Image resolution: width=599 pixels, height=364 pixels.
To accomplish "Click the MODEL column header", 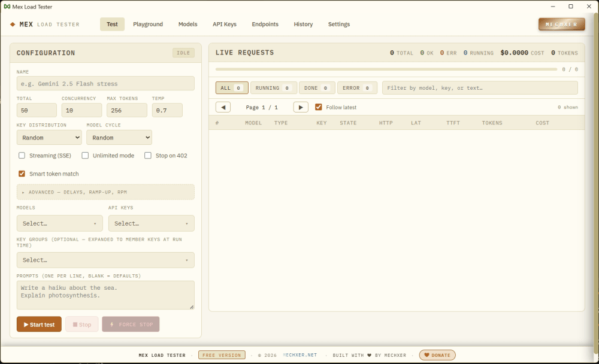I will tap(253, 123).
